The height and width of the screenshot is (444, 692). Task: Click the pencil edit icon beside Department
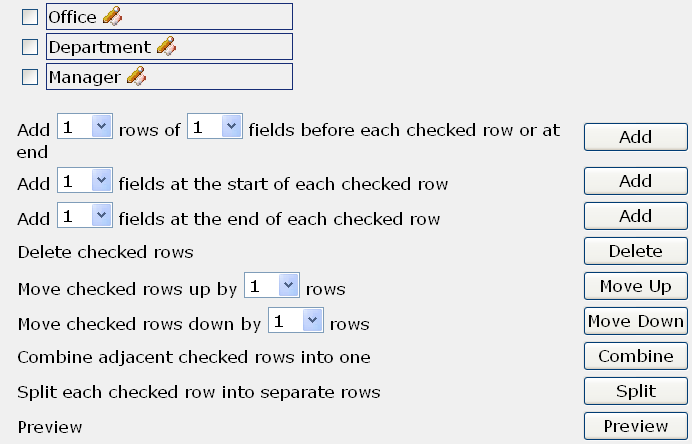(166, 46)
